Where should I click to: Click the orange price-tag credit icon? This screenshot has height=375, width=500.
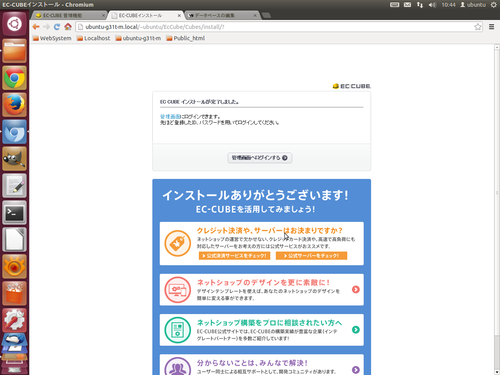[x=178, y=243]
